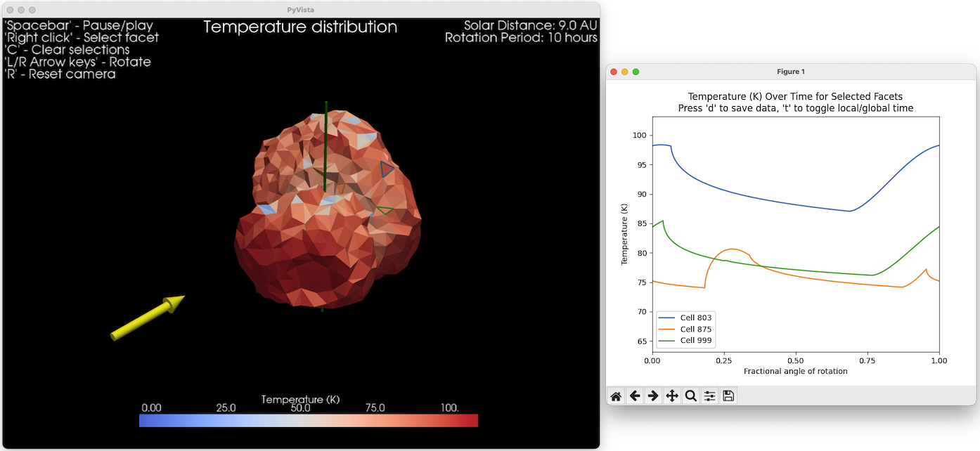Minimize the Figure 1 window
The width and height of the screenshot is (980, 451).
coord(625,72)
